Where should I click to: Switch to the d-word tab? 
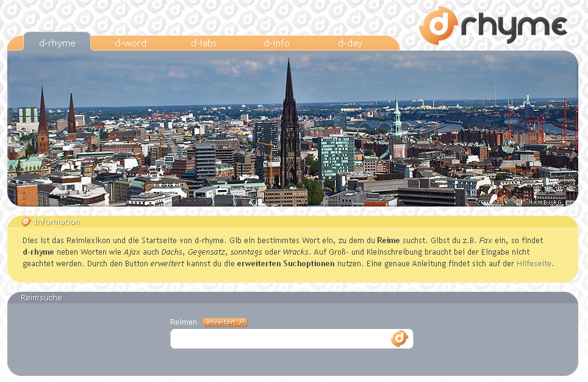[x=131, y=43]
